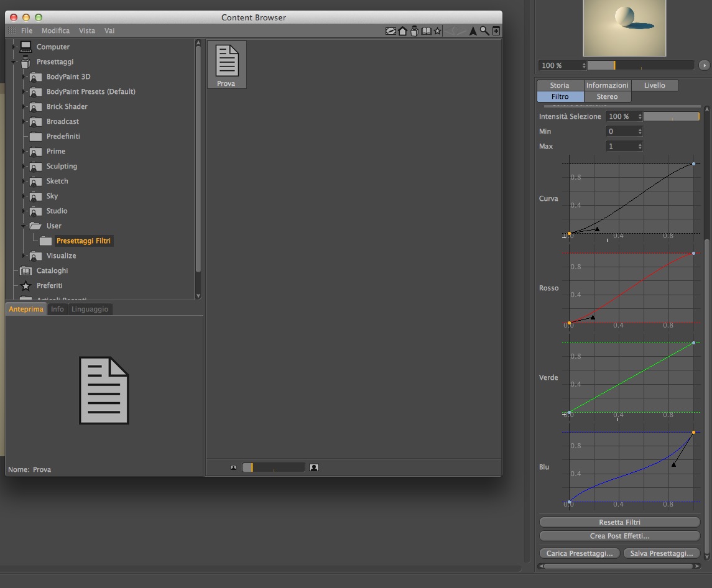Click the Max value input field

pos(624,146)
